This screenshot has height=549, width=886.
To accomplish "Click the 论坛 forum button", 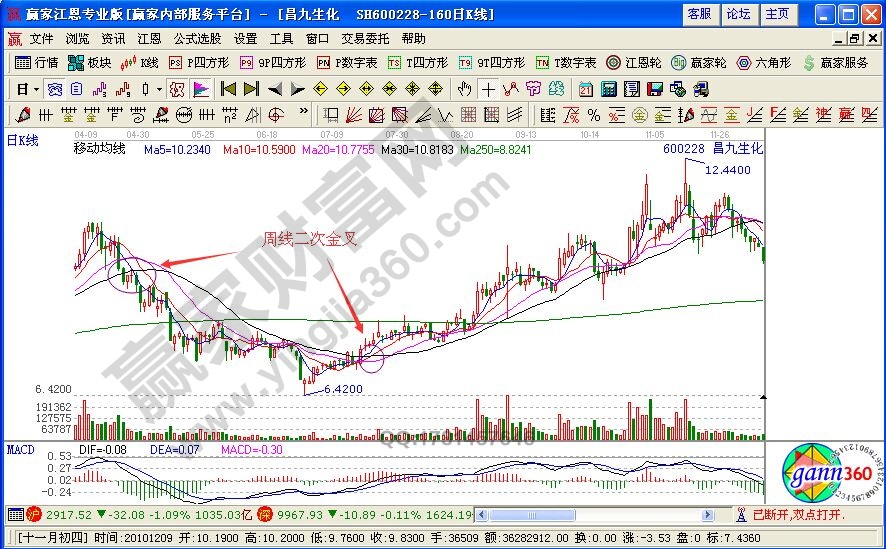I will pos(738,14).
